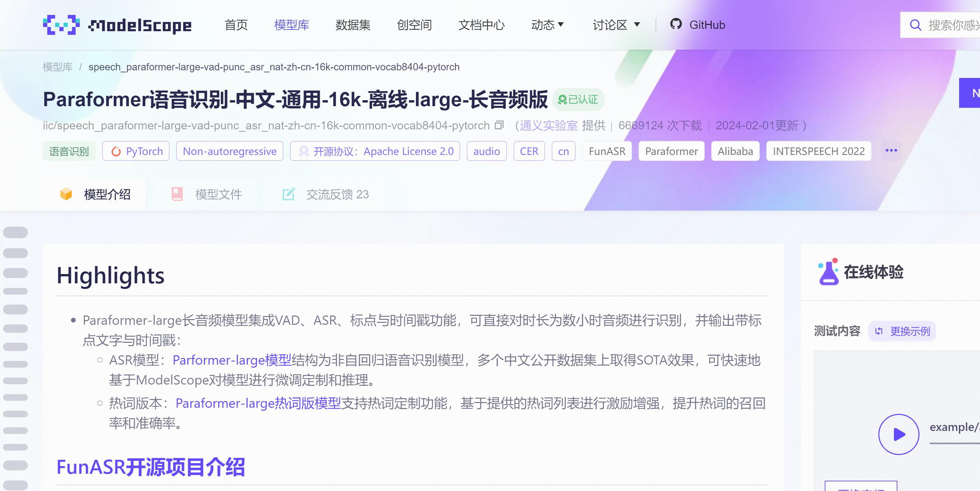Click the 语音识别 task tag
The height and width of the screenshot is (491, 980).
[69, 151]
